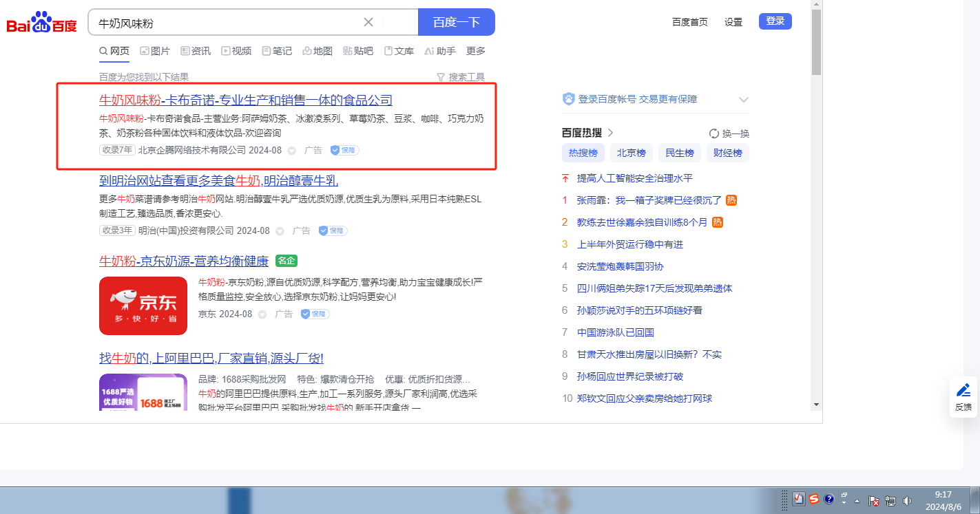
Task: Open hot search 提高人工智能安全治理水平
Action: tap(635, 178)
